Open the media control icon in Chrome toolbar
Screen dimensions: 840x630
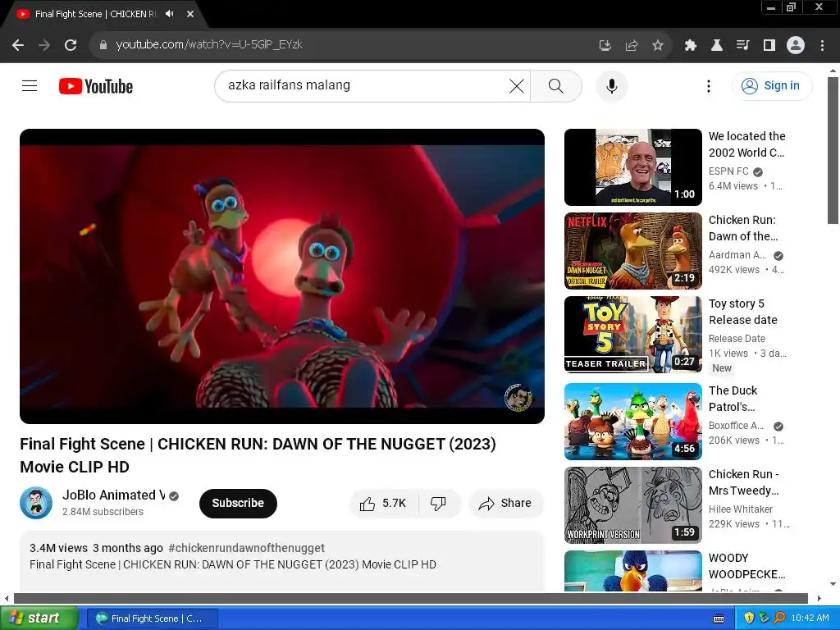[x=743, y=45]
